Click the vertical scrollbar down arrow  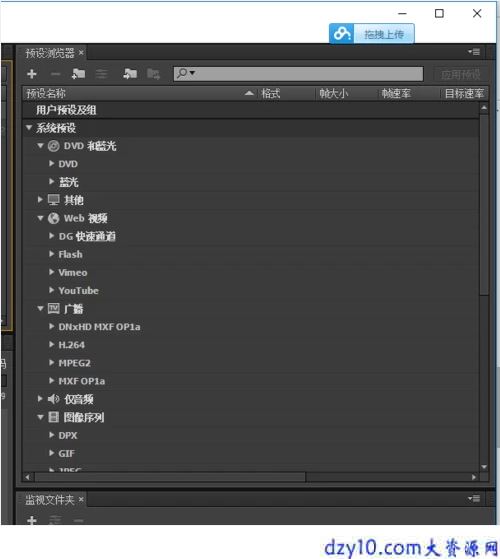tap(484, 467)
